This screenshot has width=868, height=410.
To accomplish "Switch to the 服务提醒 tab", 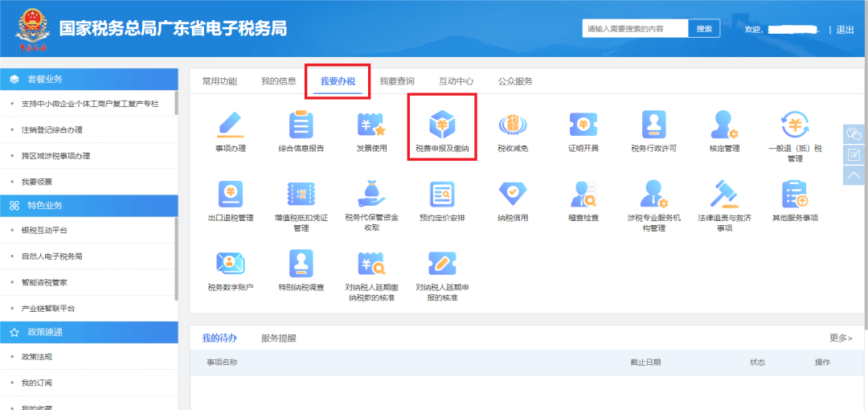I will pos(278,338).
